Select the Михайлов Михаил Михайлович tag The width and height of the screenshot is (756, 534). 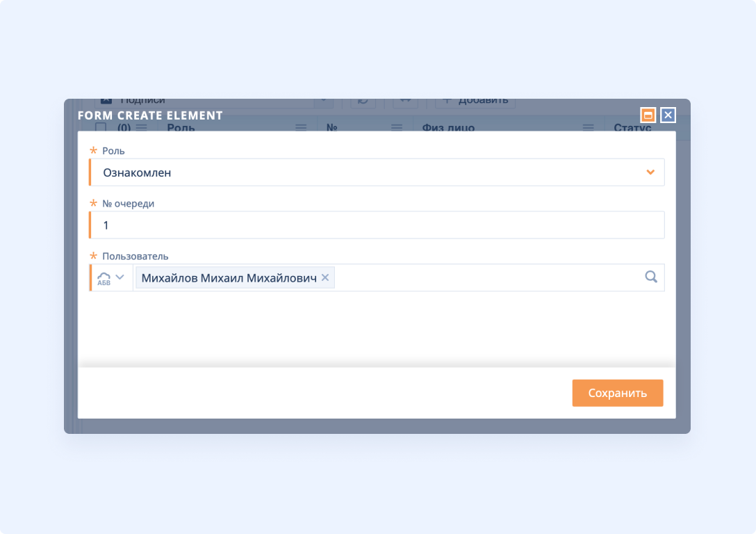coord(229,278)
